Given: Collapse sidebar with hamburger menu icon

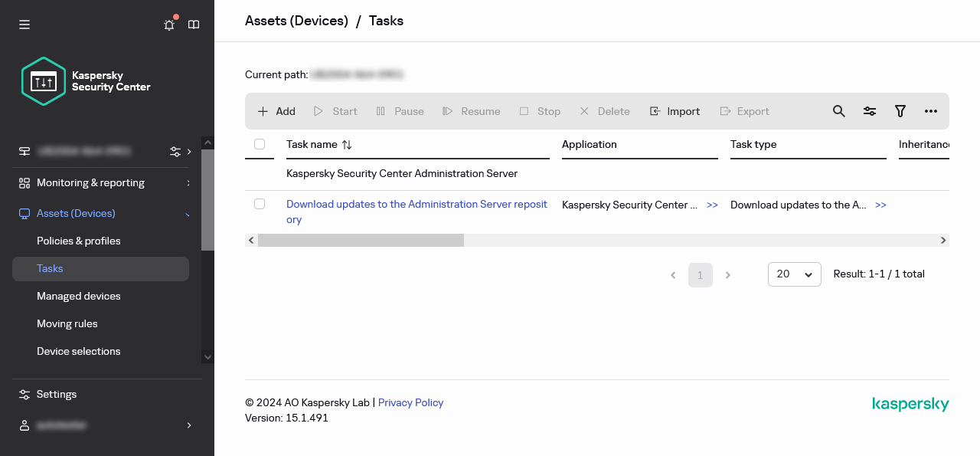Looking at the screenshot, I should [24, 25].
